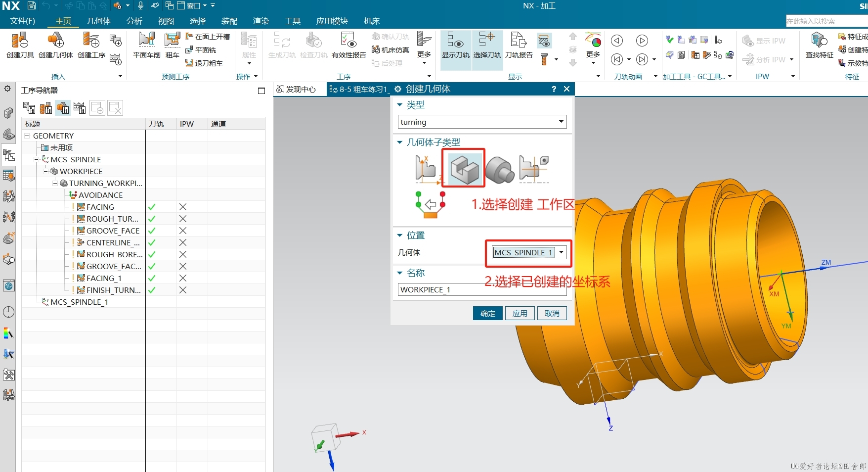Viewport: 868px width, 472px height.
Task: Select the 未用项 unused items node
Action: pyautogui.click(x=61, y=147)
